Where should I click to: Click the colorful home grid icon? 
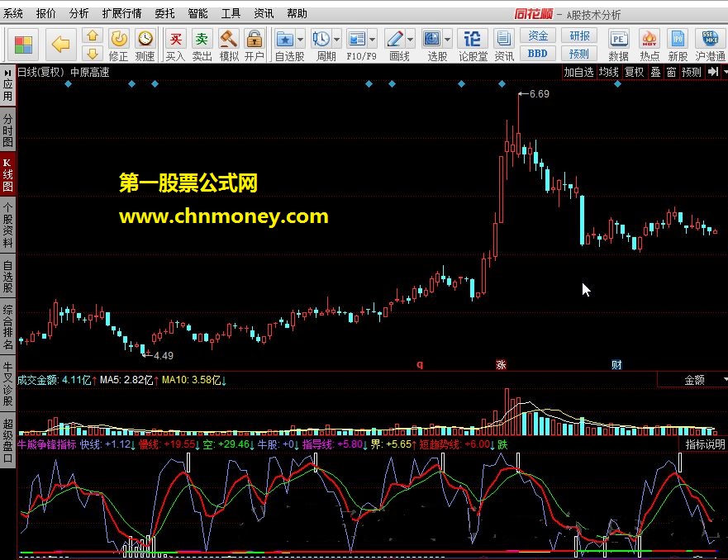point(23,45)
